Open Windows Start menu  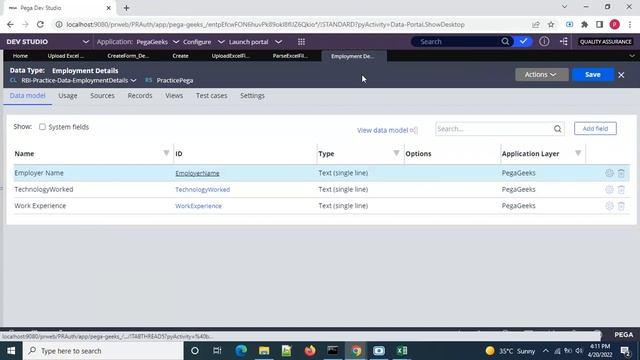(11, 351)
